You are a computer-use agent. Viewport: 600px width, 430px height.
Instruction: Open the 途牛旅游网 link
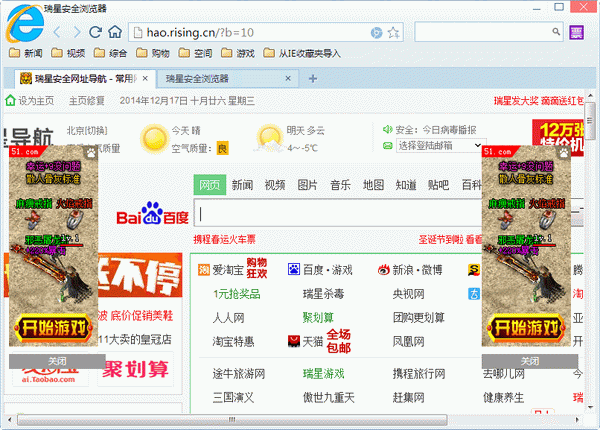pos(239,374)
